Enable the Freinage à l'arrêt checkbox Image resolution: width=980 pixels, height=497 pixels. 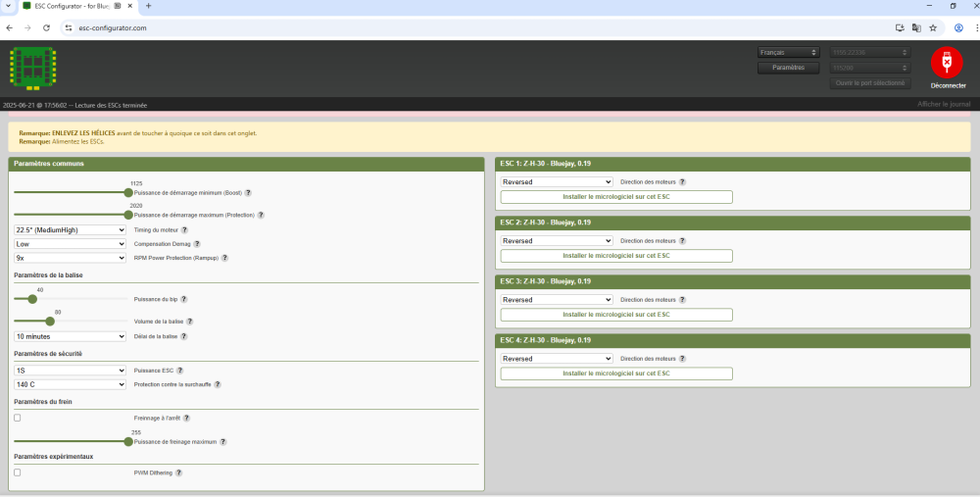click(x=18, y=418)
